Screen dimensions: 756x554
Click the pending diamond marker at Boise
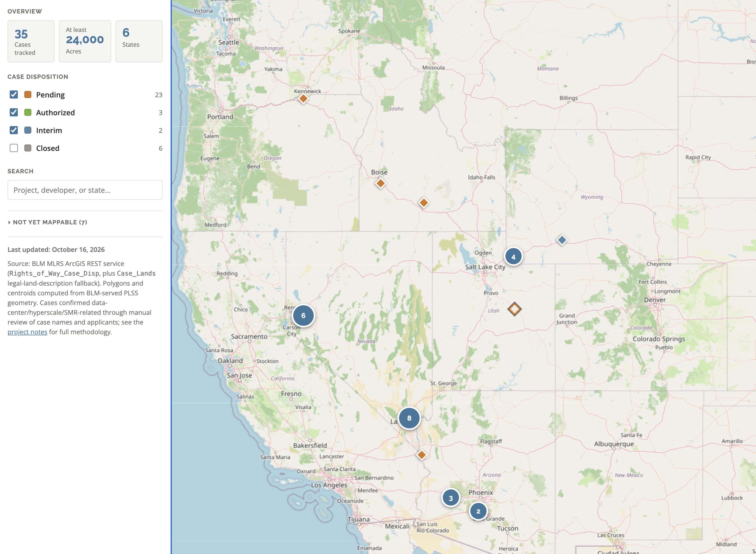click(380, 183)
